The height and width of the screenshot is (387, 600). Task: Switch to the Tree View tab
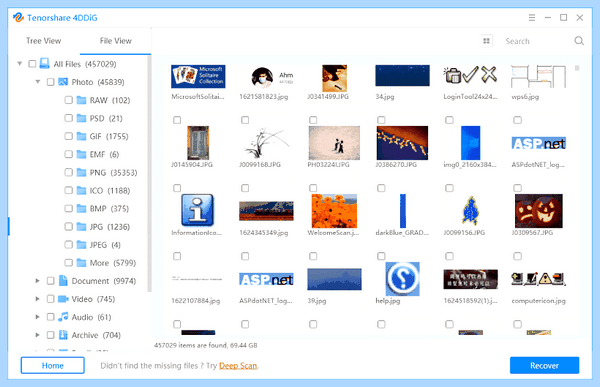click(44, 41)
